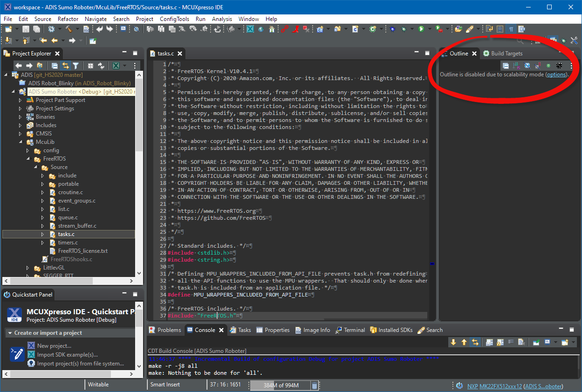Click the options link in Outline panel
The width and height of the screenshot is (582, 392).
tap(556, 74)
